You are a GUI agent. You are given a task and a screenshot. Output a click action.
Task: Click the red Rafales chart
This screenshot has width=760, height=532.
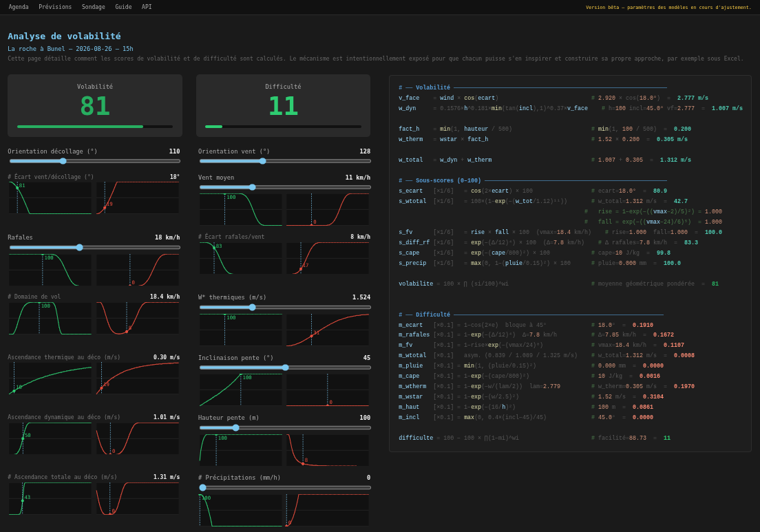tap(138, 269)
